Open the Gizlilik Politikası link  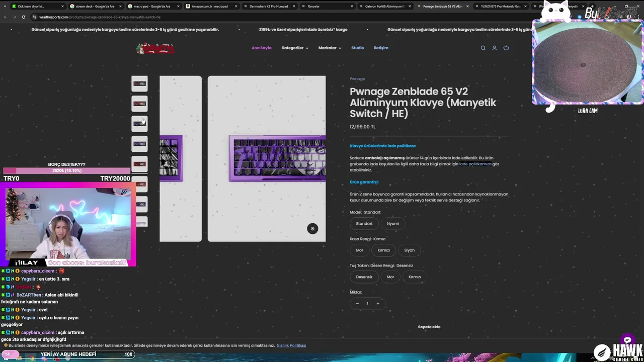291,345
